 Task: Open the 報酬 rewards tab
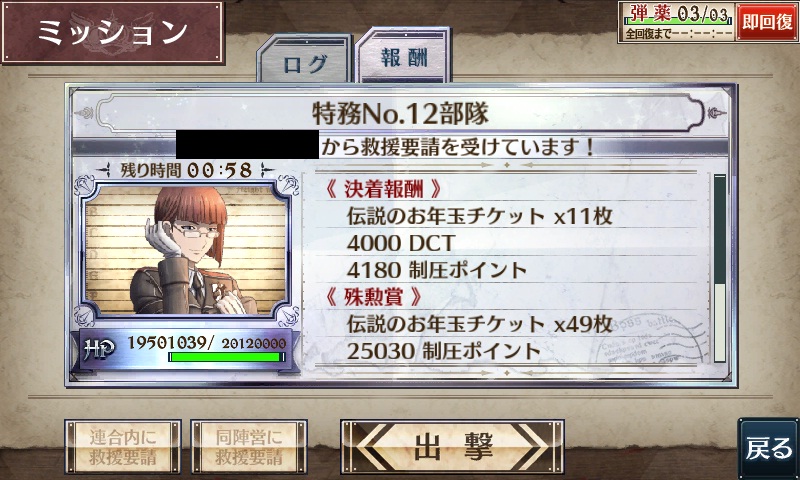coord(403,55)
